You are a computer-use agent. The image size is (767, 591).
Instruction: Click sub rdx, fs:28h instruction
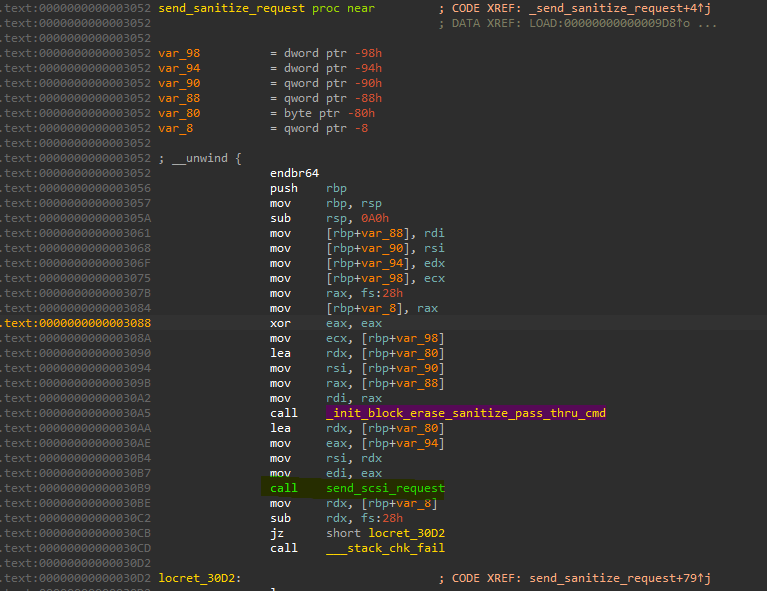pyautogui.click(x=337, y=518)
